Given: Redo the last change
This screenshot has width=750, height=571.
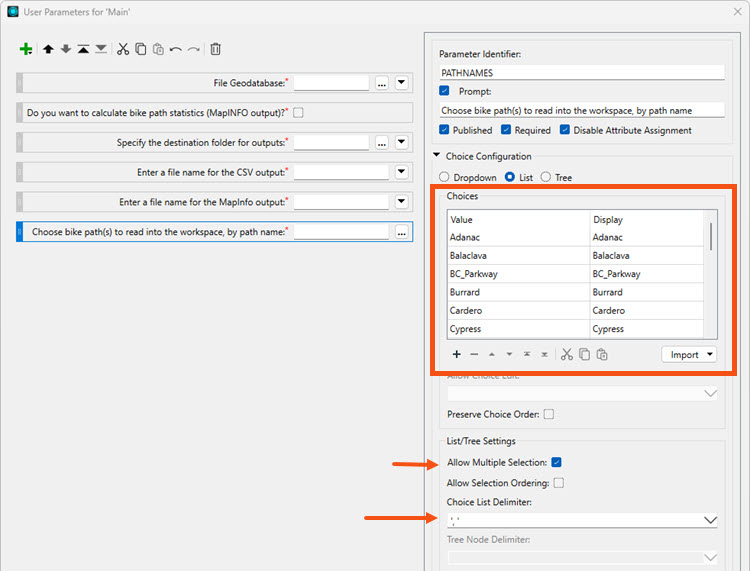Looking at the screenshot, I should [193, 49].
